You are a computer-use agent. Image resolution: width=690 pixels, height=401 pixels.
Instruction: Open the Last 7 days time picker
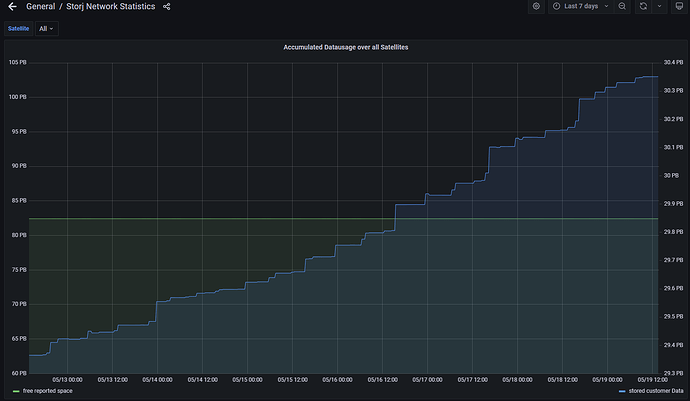point(580,7)
